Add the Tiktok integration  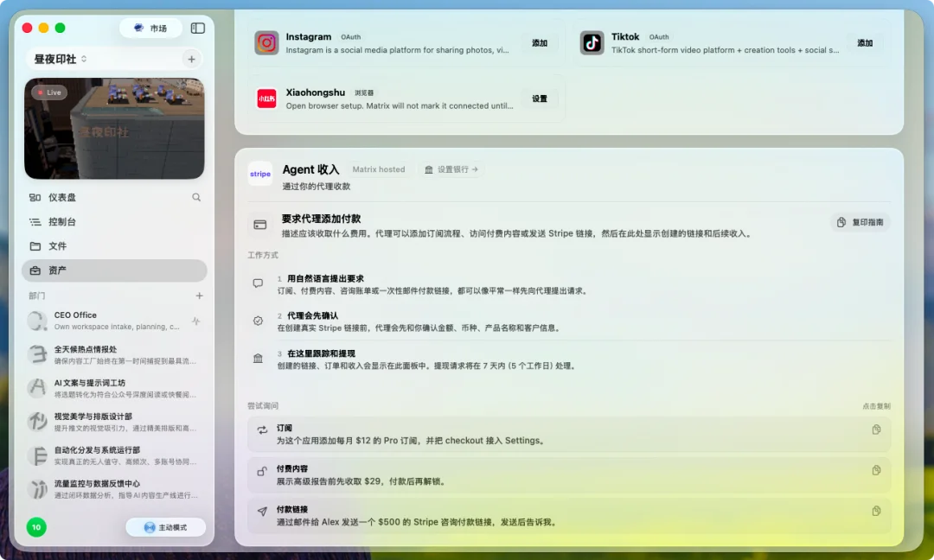[x=865, y=43]
